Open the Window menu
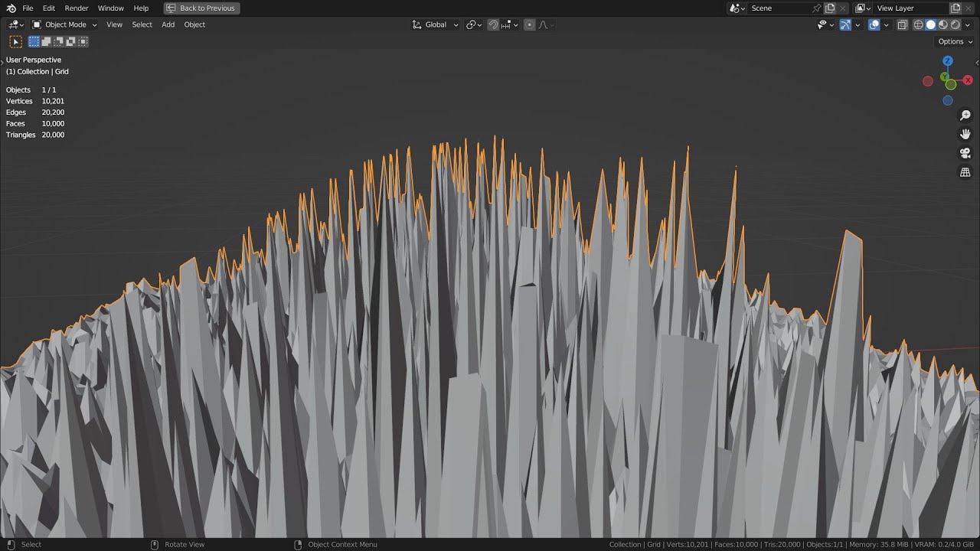The height and width of the screenshot is (551, 980). coord(110,8)
